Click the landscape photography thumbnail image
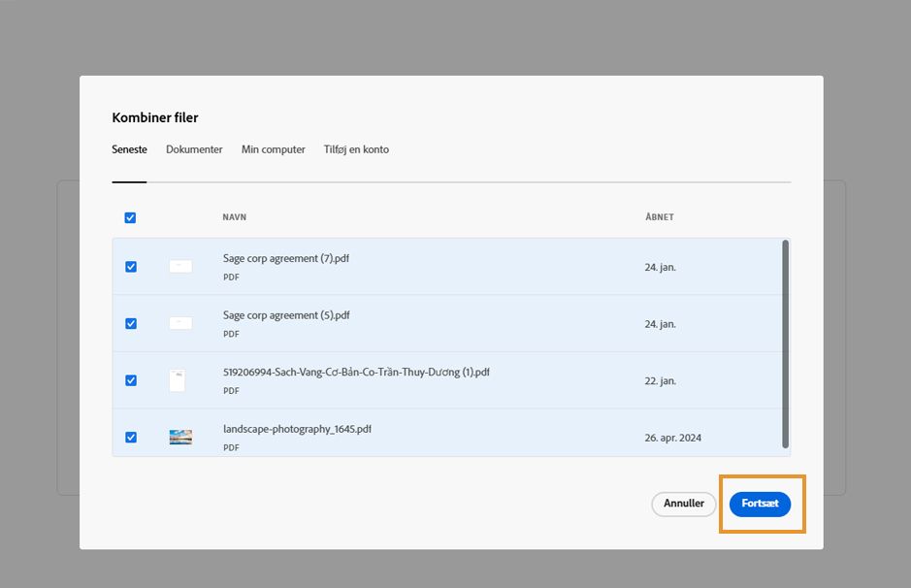The height and width of the screenshot is (588, 911). tap(180, 438)
